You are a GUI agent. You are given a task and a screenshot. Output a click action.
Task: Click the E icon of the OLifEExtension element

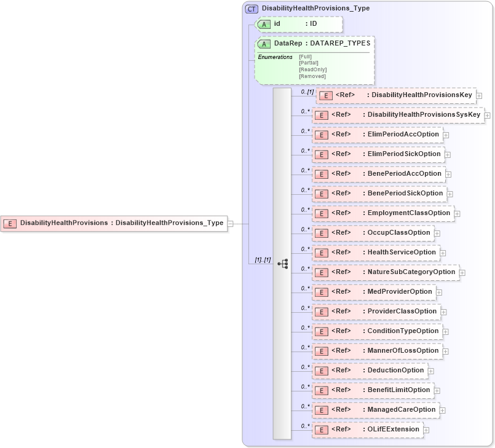[x=320, y=430]
